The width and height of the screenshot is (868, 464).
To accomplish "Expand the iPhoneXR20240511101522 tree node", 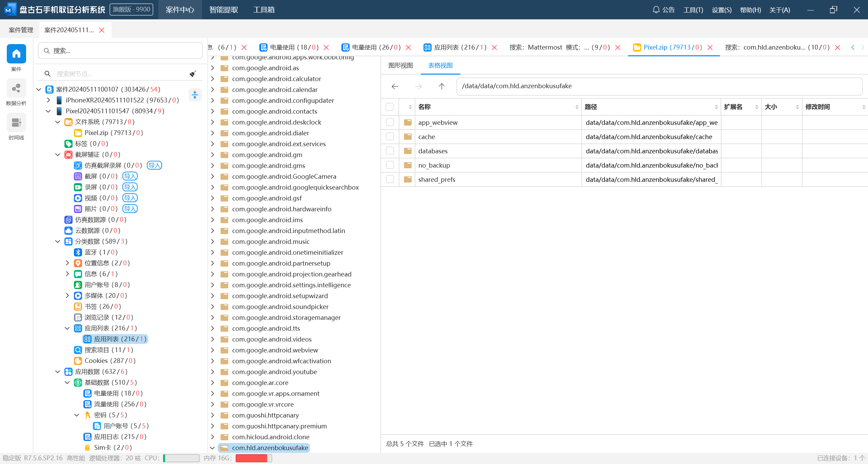I will [48, 100].
